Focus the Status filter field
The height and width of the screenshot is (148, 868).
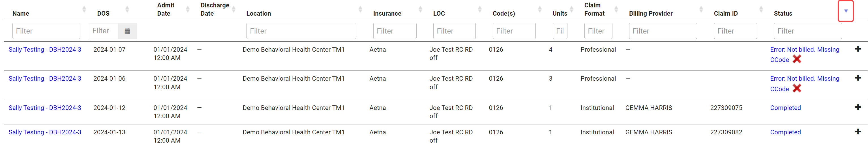coord(808,31)
